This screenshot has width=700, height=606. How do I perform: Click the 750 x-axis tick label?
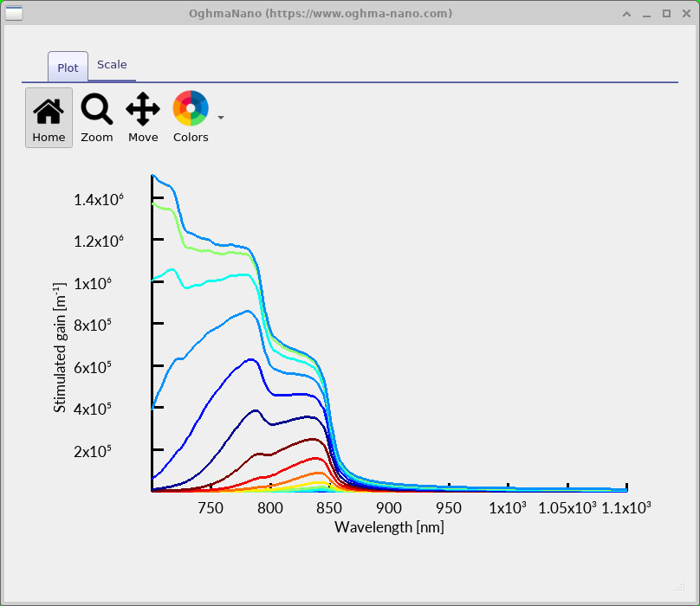[x=211, y=508]
